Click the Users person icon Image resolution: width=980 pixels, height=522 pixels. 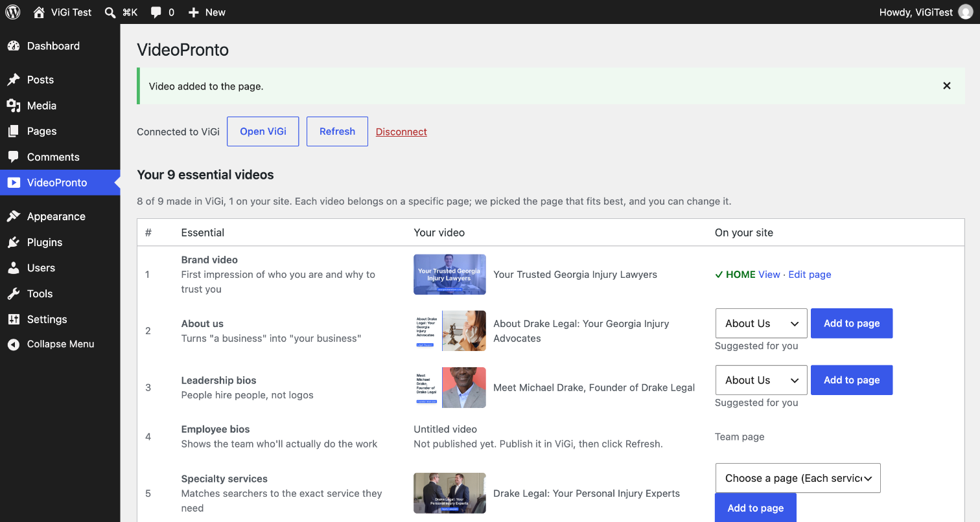(x=14, y=267)
